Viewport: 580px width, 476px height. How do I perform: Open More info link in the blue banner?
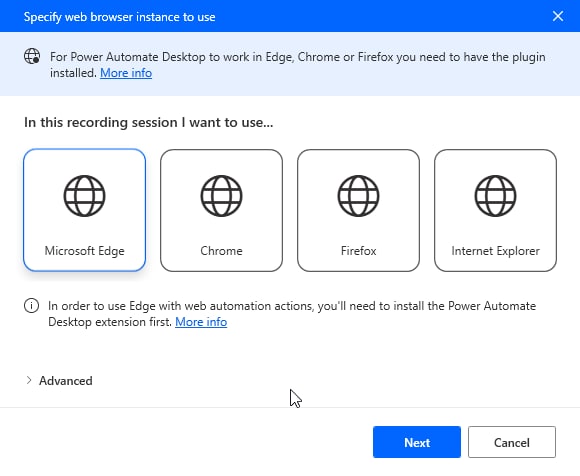(x=126, y=73)
